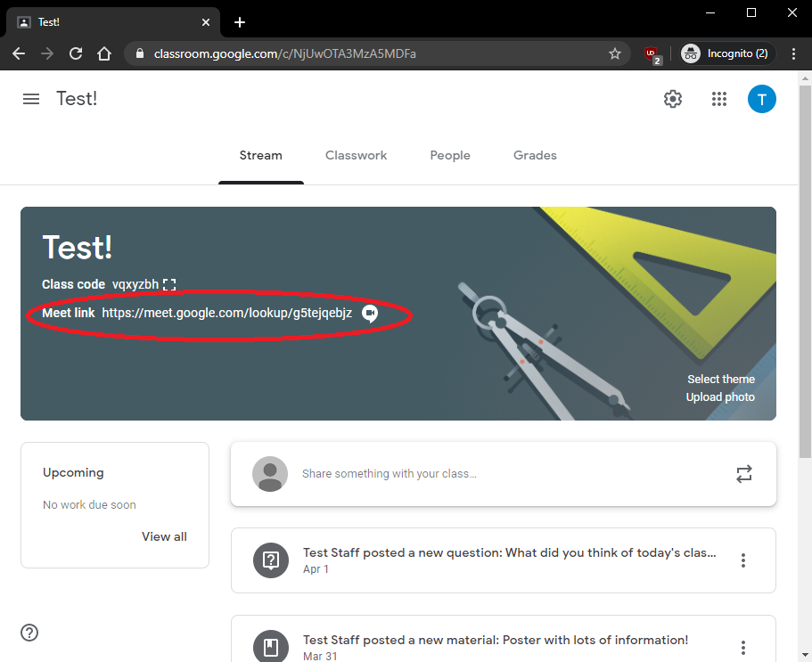812x662 pixels.
Task: Display the class code fullscreen
Action: [x=169, y=284]
